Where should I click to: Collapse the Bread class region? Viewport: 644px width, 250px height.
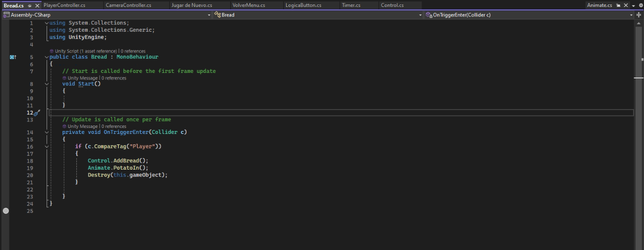tap(47, 57)
